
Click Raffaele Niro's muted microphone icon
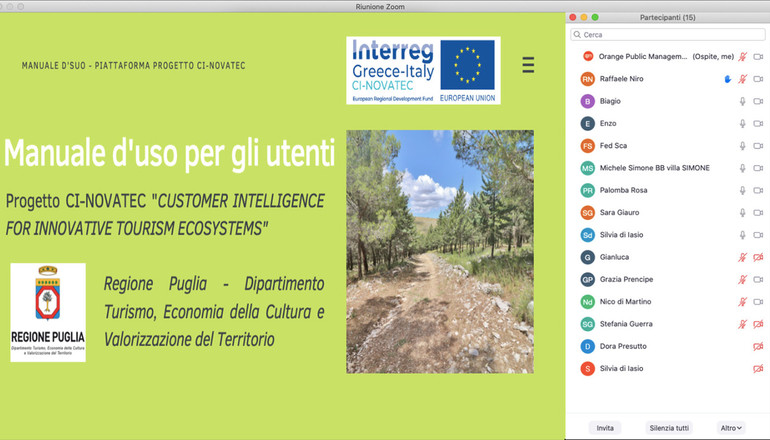[x=742, y=79]
